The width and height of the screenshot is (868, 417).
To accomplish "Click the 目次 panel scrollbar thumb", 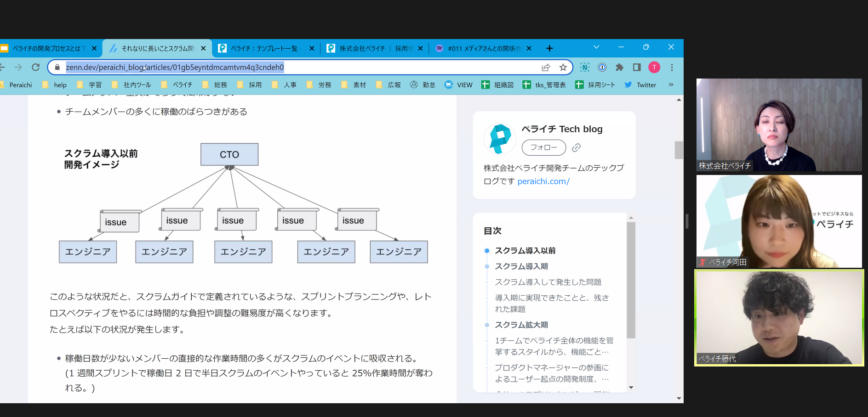I will 631,280.
